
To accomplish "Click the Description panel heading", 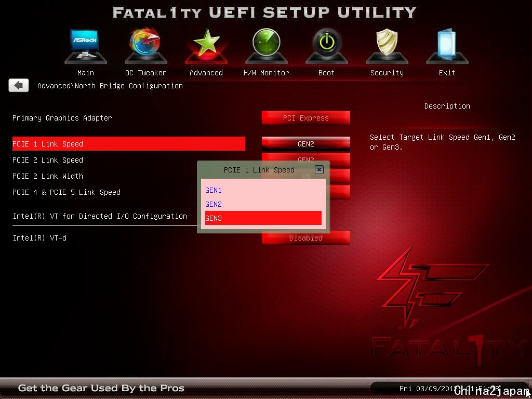I will pyautogui.click(x=447, y=106).
